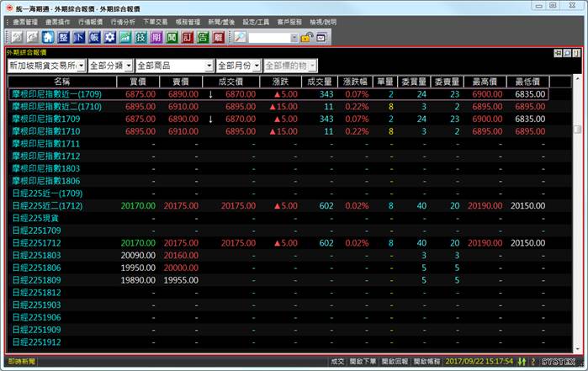Click the vertical scrollbar thumb of quote table
The image size is (588, 371).
(x=578, y=130)
